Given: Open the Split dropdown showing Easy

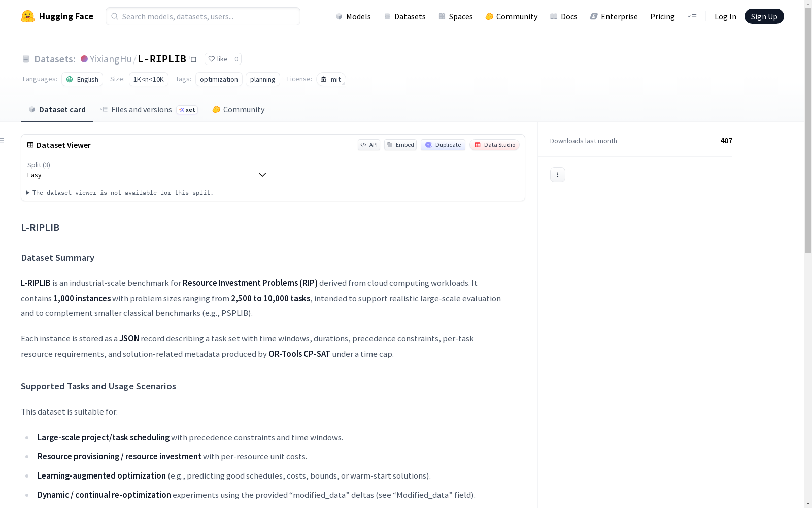Looking at the screenshot, I should 147,170.
